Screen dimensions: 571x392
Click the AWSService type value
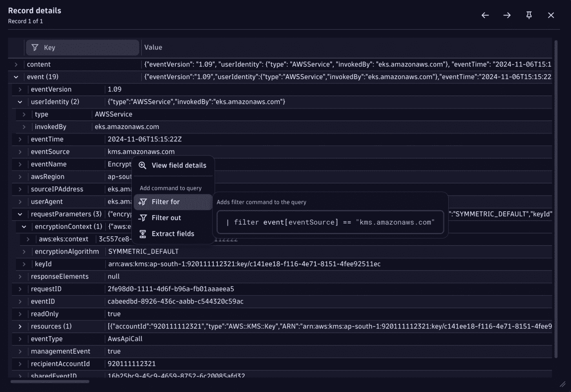point(113,114)
